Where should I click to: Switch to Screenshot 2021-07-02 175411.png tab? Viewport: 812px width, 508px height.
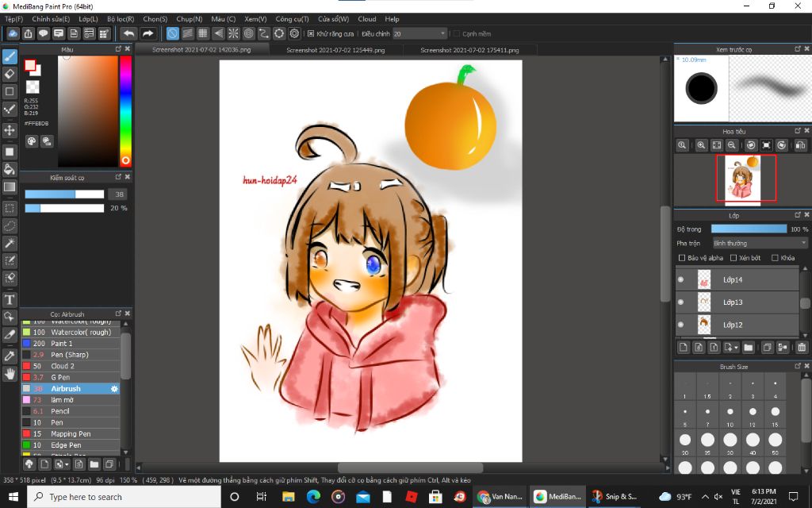point(469,50)
